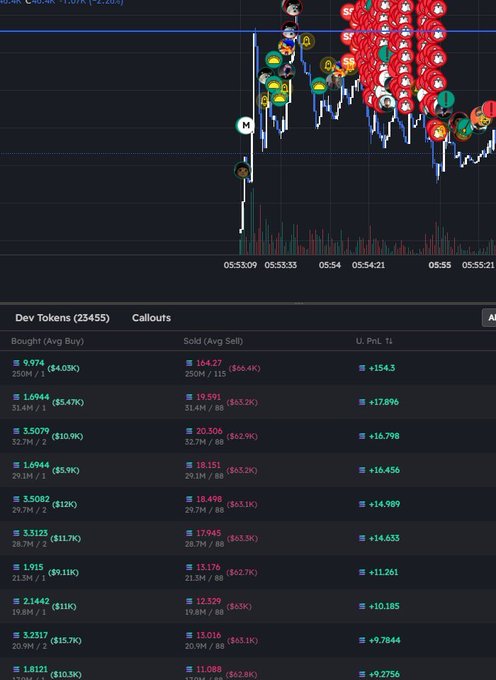
Task: Select the PnL value +10.185
Action: click(384, 606)
